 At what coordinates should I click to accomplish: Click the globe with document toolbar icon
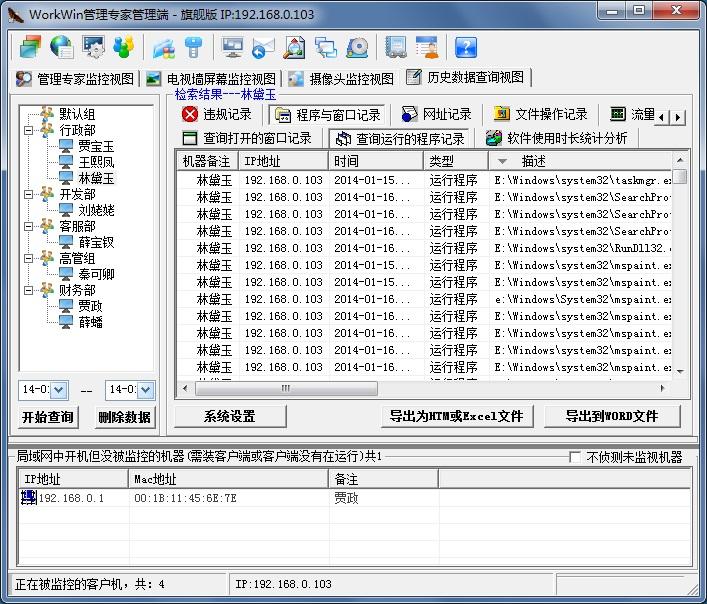(62, 47)
